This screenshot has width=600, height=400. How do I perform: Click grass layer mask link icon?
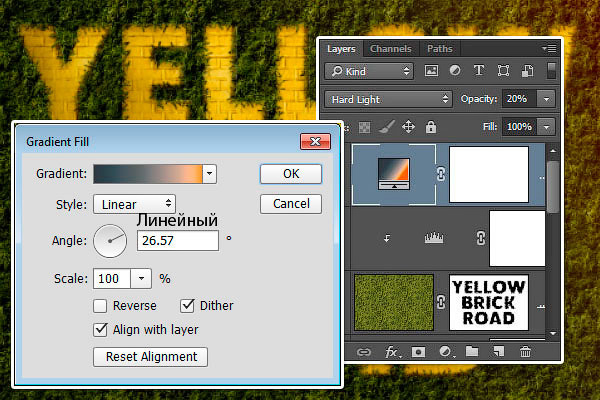point(441,302)
